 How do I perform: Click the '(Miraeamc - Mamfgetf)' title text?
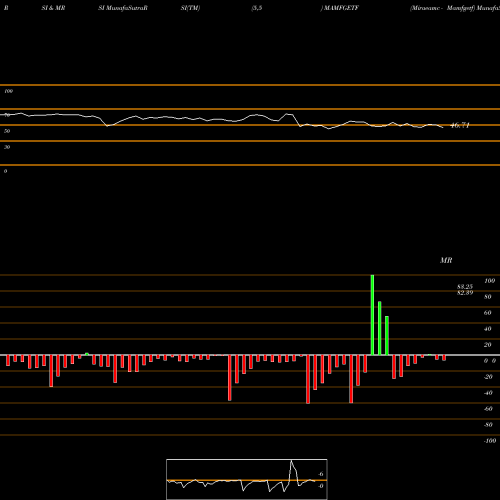tap(443, 8)
